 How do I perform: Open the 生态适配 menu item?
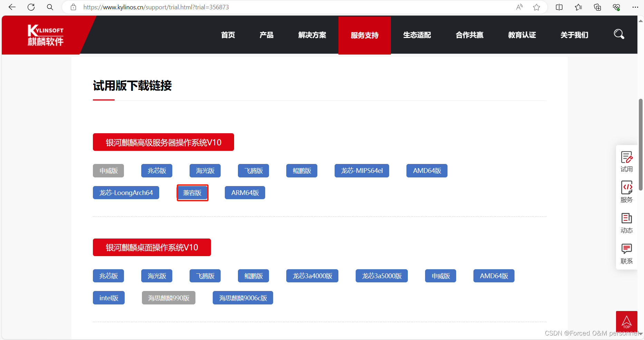coord(417,35)
